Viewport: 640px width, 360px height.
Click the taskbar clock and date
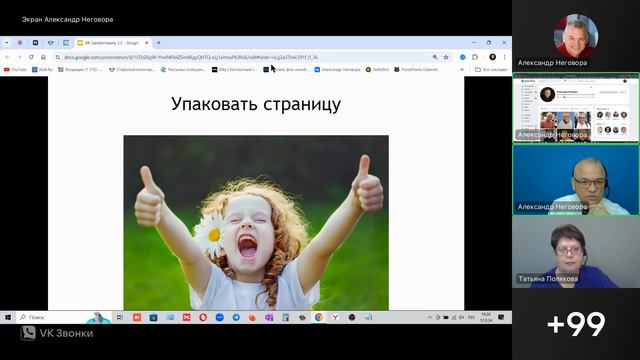(x=486, y=317)
